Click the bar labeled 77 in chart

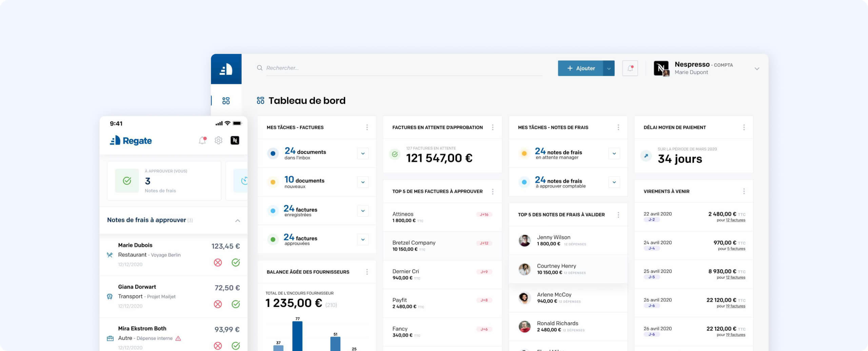tap(297, 336)
